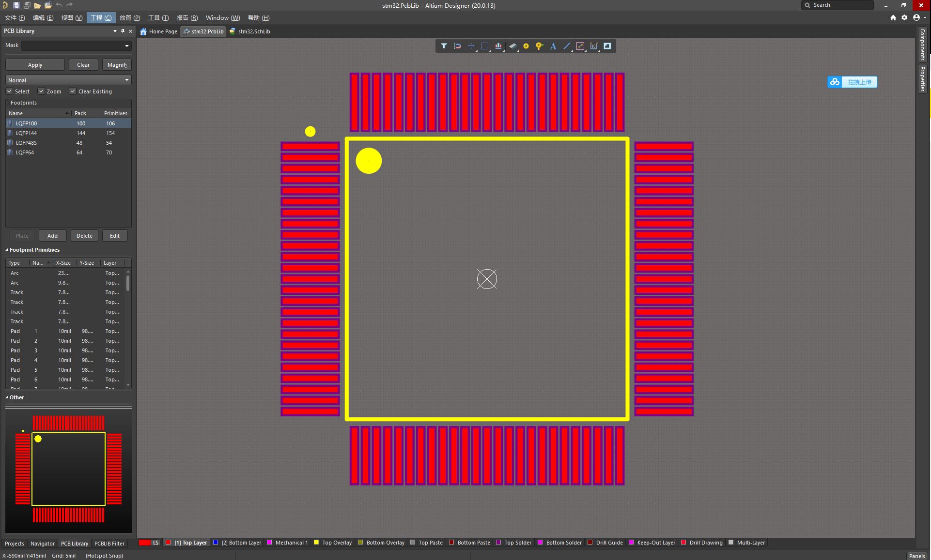Open the selection filter tool
931x560 pixels.
point(444,46)
